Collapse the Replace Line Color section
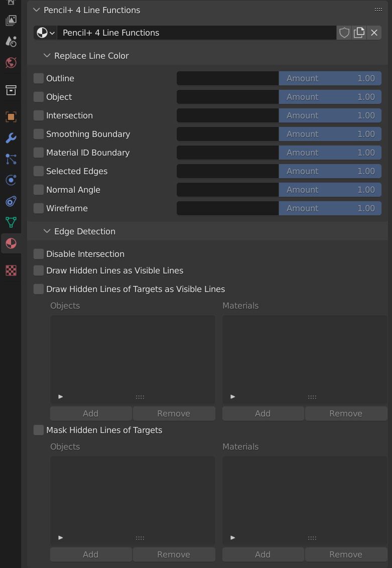This screenshot has height=568, width=392. pos(47,56)
